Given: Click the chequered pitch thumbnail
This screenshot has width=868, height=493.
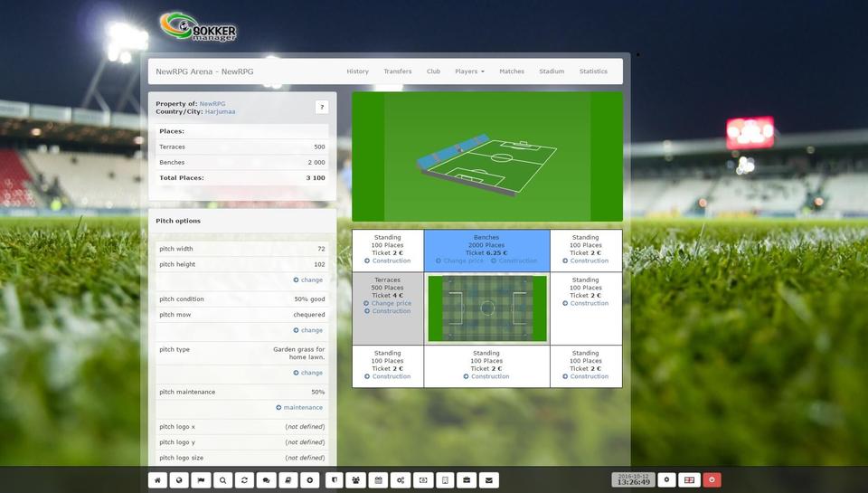Looking at the screenshot, I should point(486,308).
